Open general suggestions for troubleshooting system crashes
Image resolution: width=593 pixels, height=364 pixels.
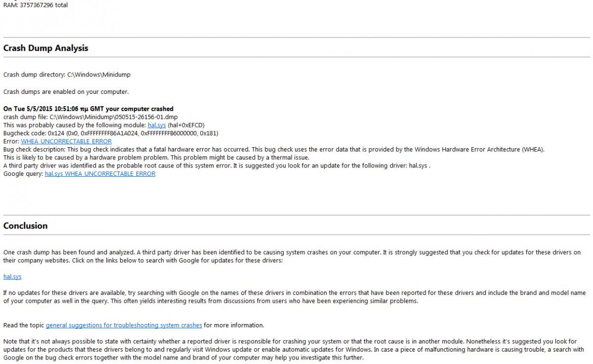(124, 325)
